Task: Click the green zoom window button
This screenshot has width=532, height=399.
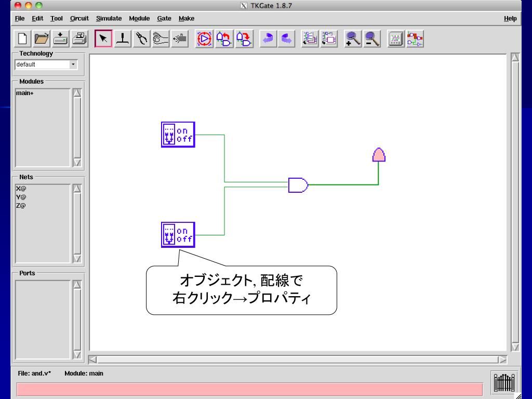Action: [x=39, y=5]
